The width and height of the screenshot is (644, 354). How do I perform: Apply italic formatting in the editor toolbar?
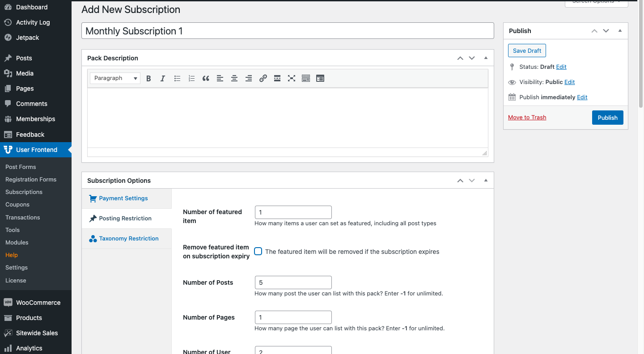tap(163, 78)
